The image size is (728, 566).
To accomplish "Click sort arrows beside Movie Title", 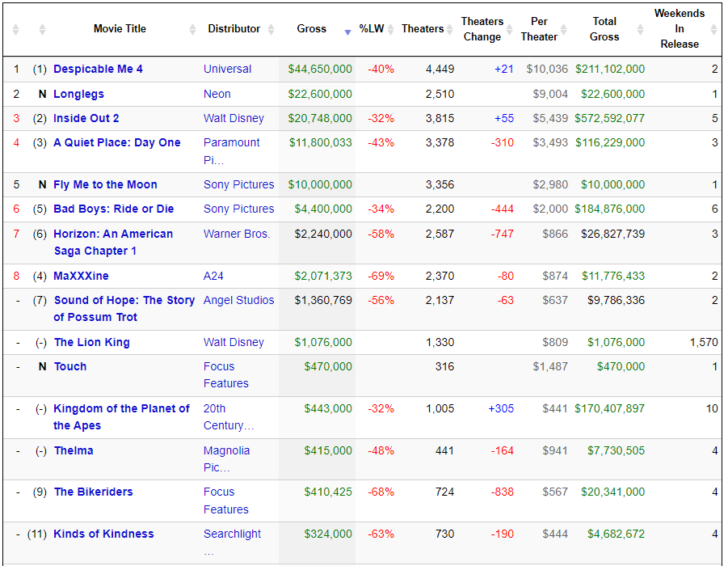I will [x=192, y=29].
